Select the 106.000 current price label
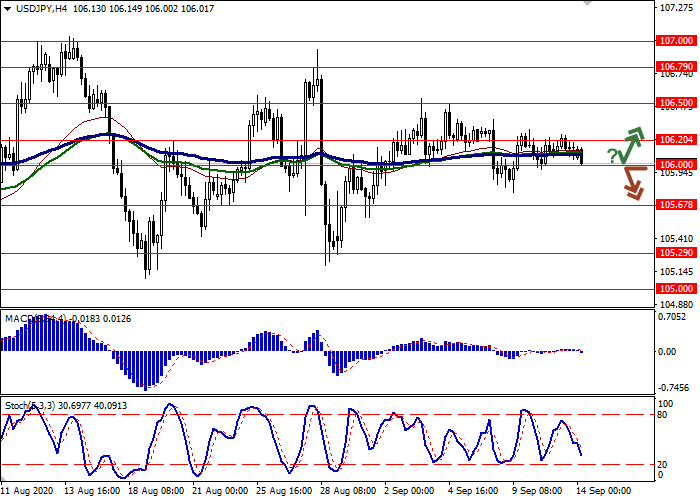This screenshot has width=700, height=500. pos(676,164)
